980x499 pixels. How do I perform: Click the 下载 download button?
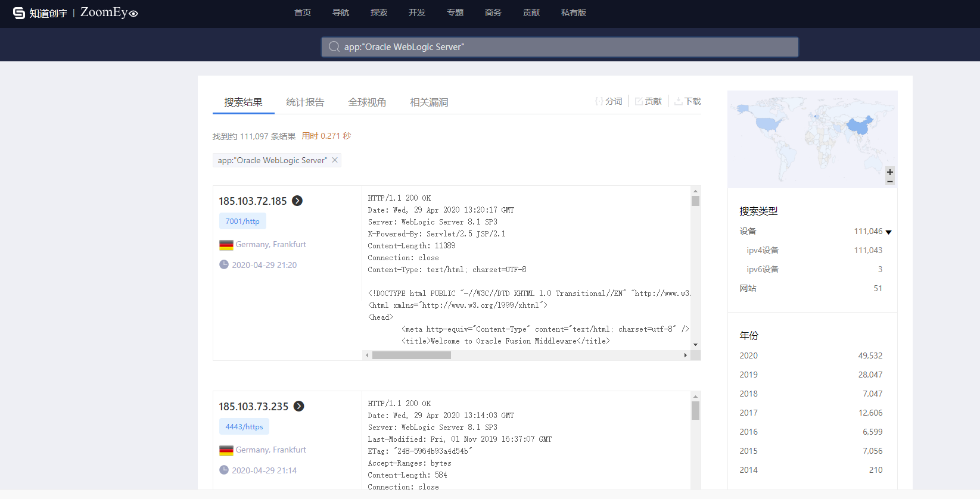pyautogui.click(x=687, y=101)
